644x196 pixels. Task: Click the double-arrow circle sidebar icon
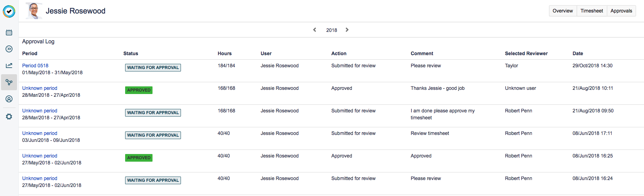pos(9,49)
